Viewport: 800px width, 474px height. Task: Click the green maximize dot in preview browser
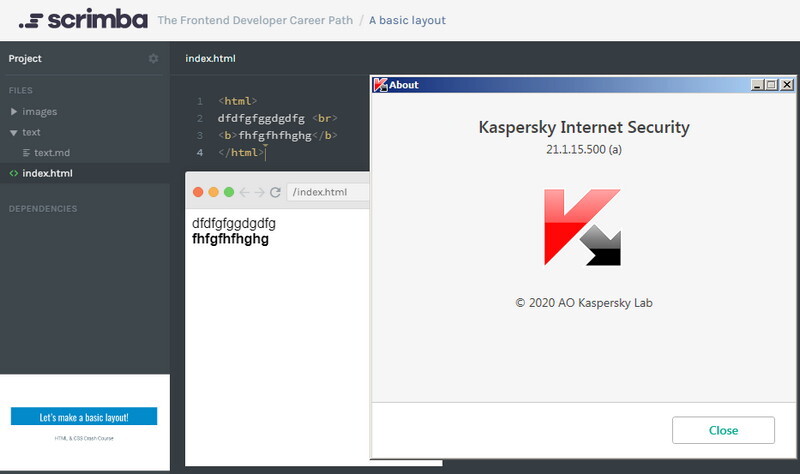pyautogui.click(x=229, y=192)
